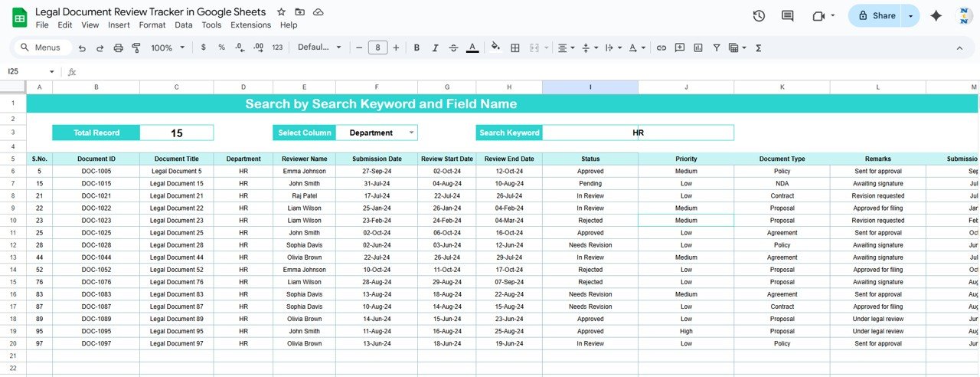Open the Default font dropdown

click(319, 48)
